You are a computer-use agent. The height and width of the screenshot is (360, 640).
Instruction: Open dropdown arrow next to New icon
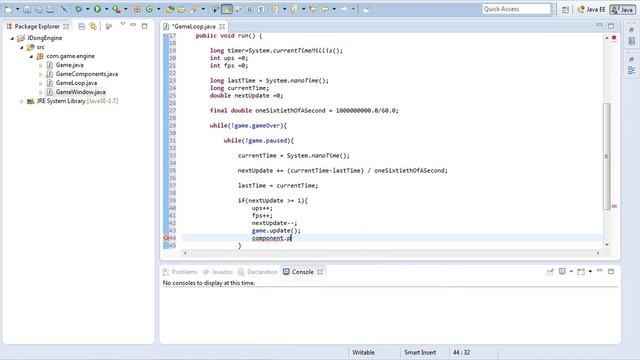[17, 9]
